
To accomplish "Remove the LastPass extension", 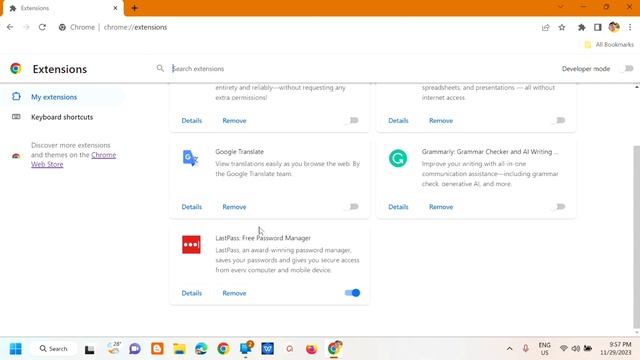I will click(234, 293).
